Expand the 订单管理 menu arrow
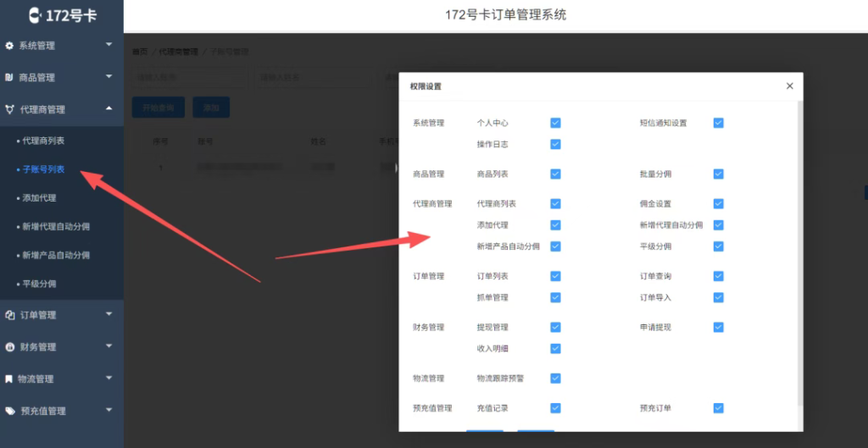The width and height of the screenshot is (868, 448). 109,313
